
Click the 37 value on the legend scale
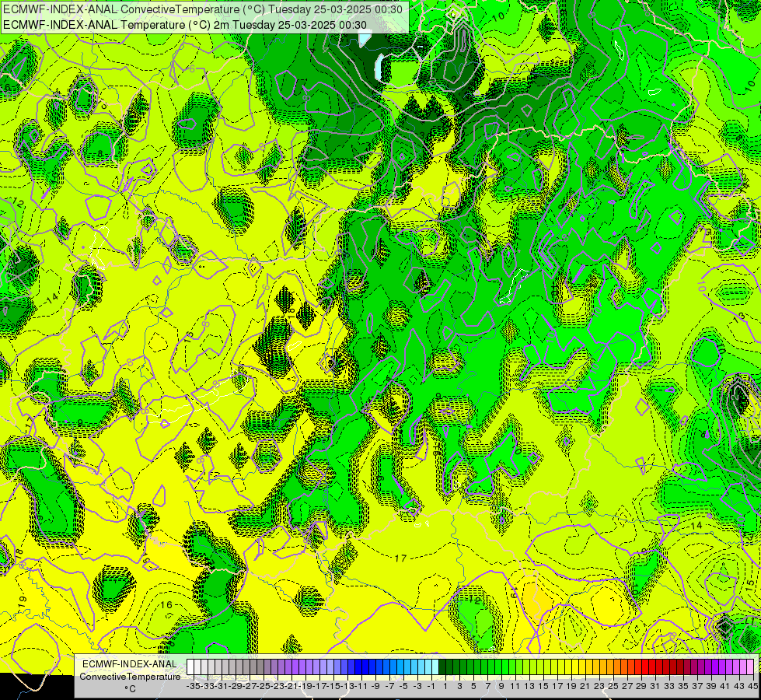[697, 686]
